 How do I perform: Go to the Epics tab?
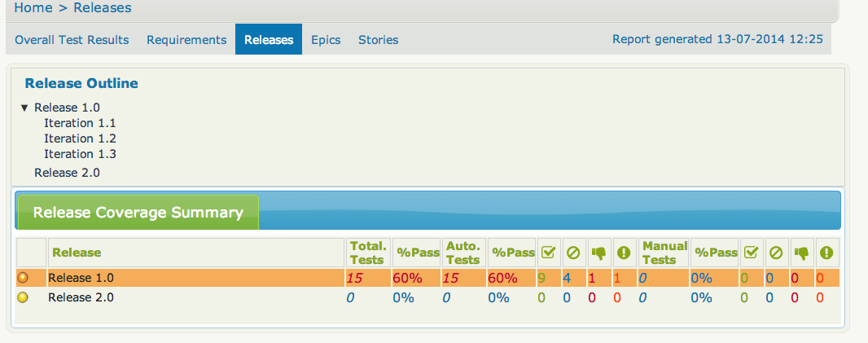(x=326, y=40)
